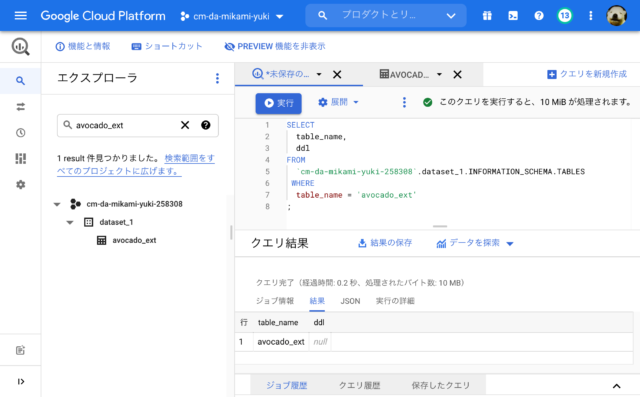The width and height of the screenshot is (640, 397).
Task: Switch to 実行の詳細 tab
Action: pyautogui.click(x=395, y=301)
